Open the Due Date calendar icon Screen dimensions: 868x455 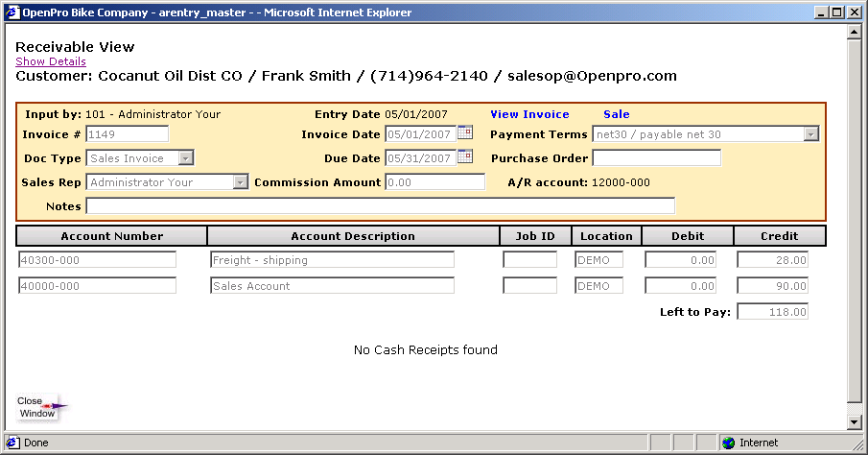click(465, 157)
